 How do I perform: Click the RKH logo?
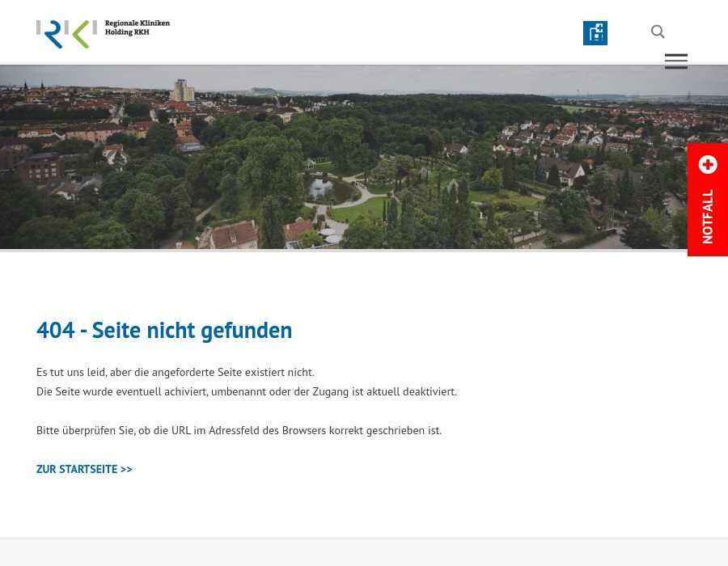click(x=103, y=33)
